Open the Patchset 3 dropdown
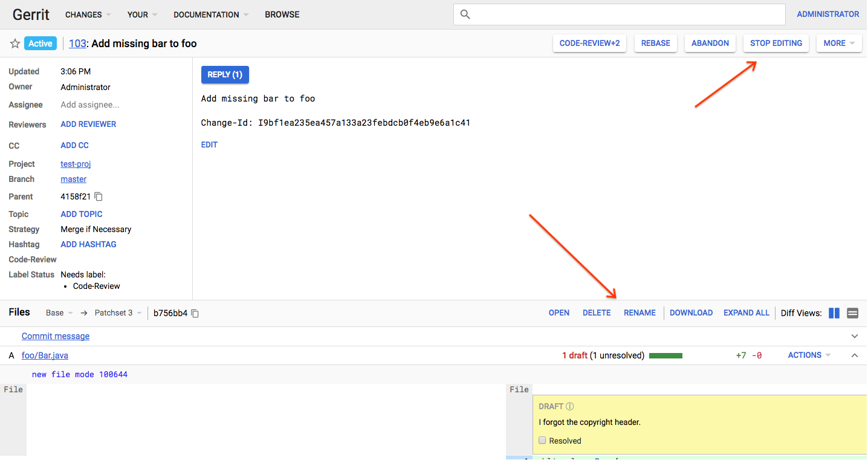The width and height of the screenshot is (868, 460). click(x=118, y=313)
